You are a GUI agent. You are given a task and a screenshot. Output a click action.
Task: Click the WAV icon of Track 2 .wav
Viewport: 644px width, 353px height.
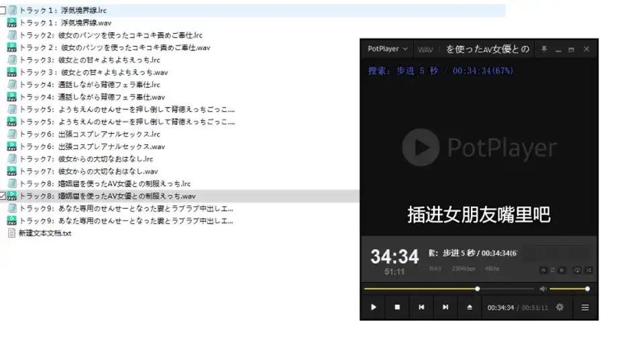[x=12, y=47]
